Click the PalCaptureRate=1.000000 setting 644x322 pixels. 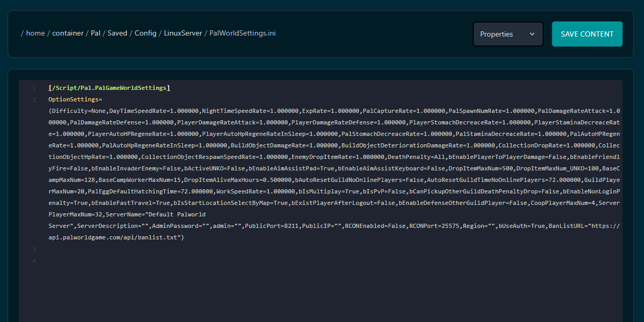tap(404, 111)
